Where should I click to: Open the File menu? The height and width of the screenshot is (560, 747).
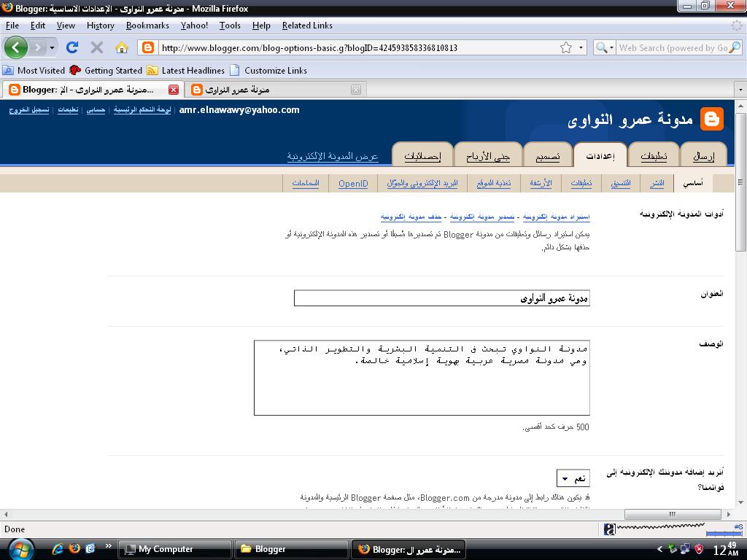tap(12, 26)
